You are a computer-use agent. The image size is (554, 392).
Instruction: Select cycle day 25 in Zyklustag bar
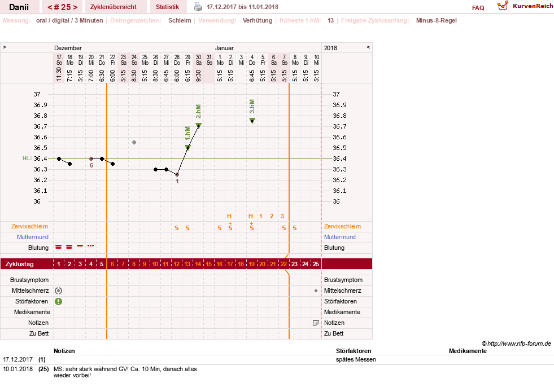click(316, 264)
